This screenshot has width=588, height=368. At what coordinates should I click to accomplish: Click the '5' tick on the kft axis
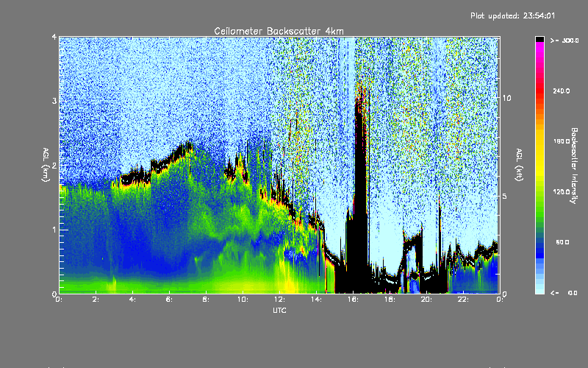(x=505, y=197)
